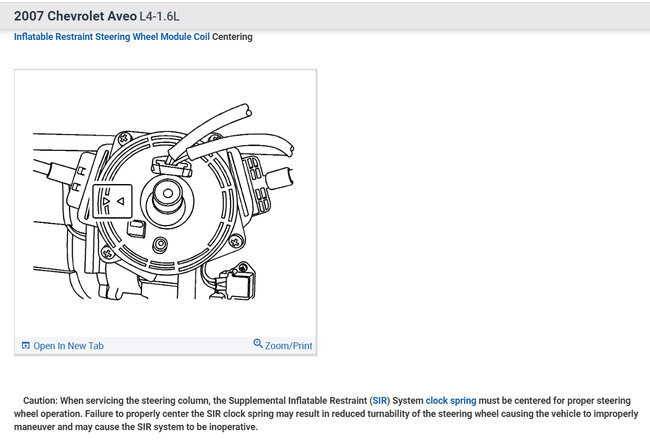Click the Centering breadcrumb text

232,37
